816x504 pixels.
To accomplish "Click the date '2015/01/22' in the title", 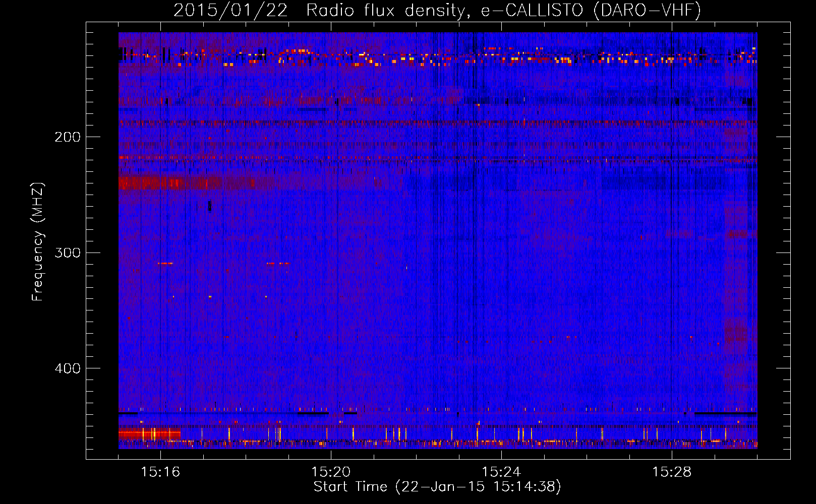I will point(231,11).
